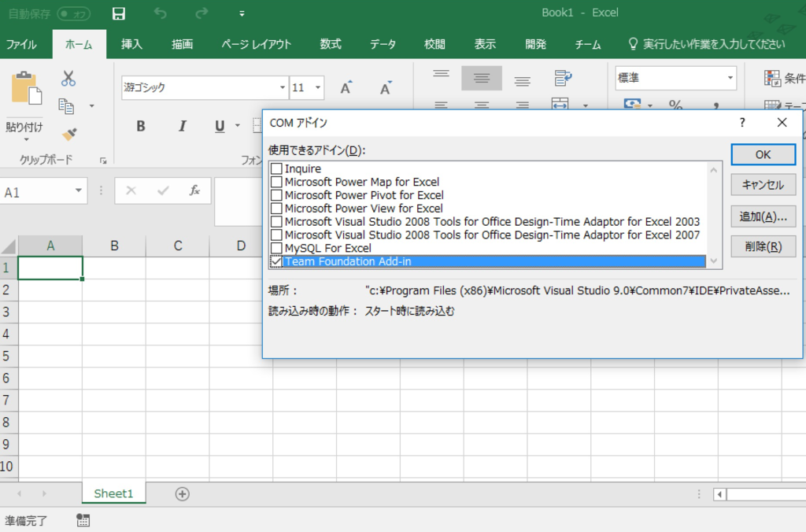Open the チーム tab
Viewport: 806px width, 532px height.
[587, 45]
